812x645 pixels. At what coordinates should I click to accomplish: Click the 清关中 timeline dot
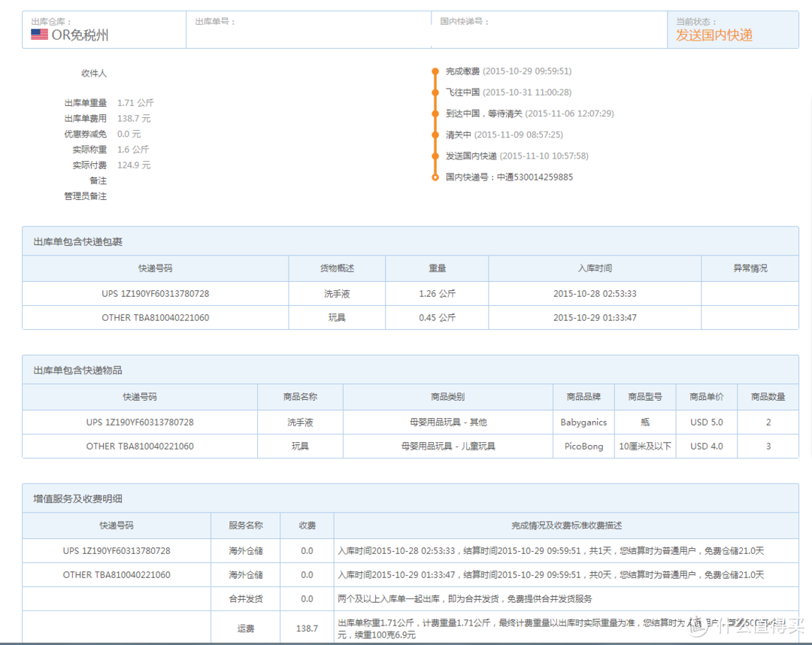[435, 135]
